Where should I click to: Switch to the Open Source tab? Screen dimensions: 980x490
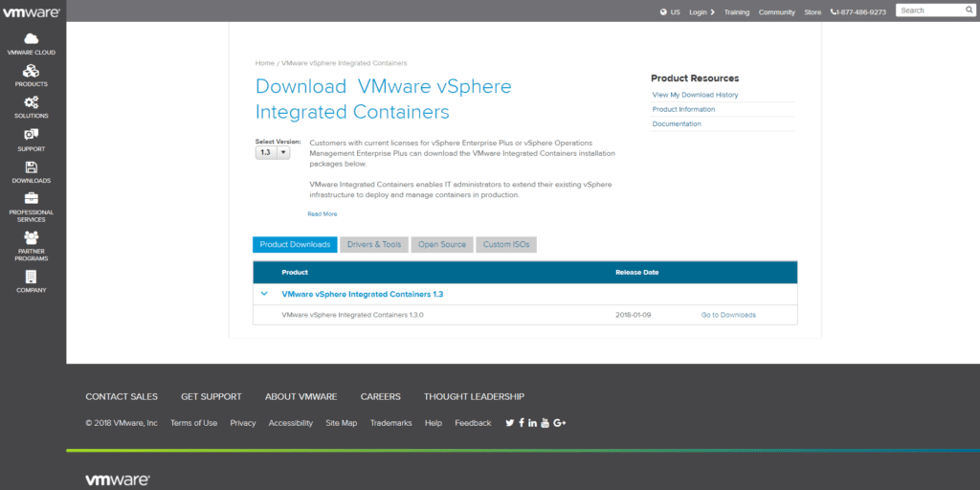[442, 244]
